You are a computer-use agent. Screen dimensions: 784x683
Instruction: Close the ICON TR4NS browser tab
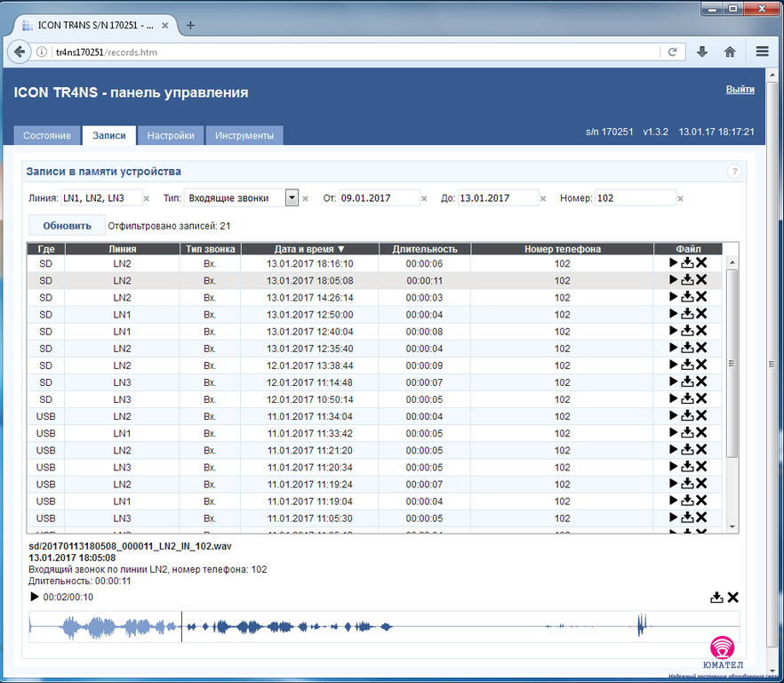point(165,26)
